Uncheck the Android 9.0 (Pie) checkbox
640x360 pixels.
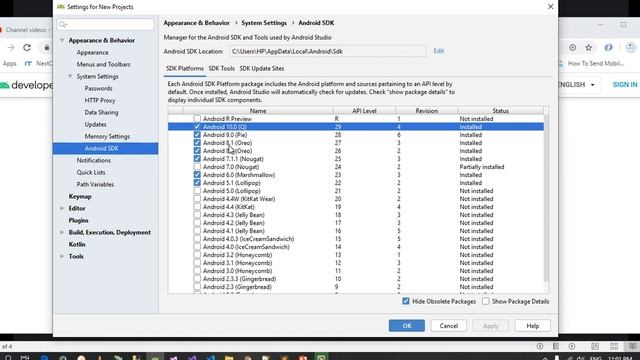click(x=197, y=135)
